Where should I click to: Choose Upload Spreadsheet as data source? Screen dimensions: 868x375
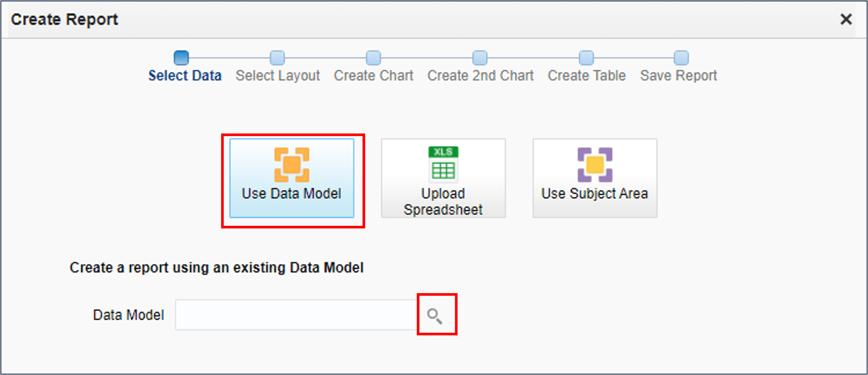pos(443,178)
